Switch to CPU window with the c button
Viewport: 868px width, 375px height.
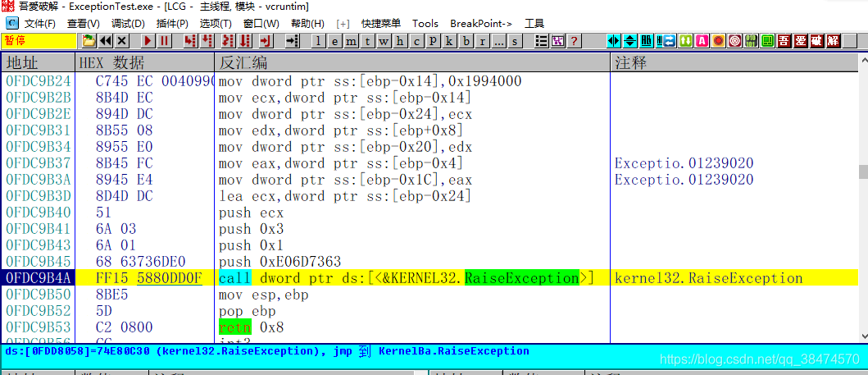(417, 40)
